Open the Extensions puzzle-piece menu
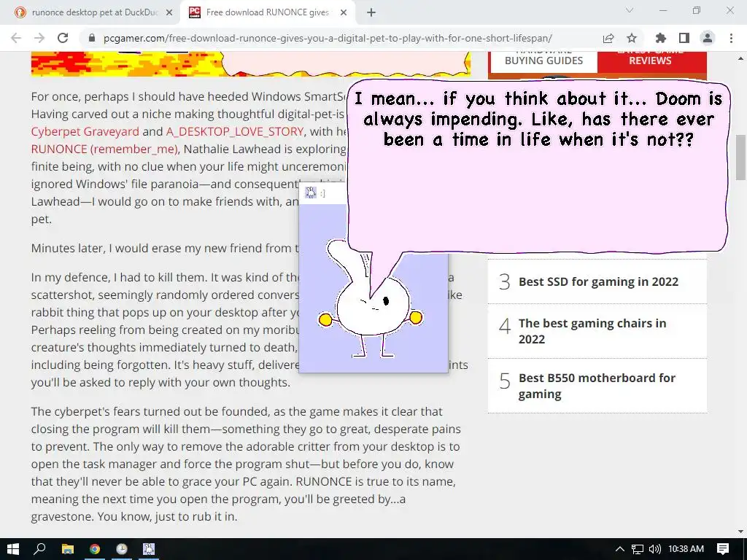The height and width of the screenshot is (560, 747). pyautogui.click(x=661, y=38)
